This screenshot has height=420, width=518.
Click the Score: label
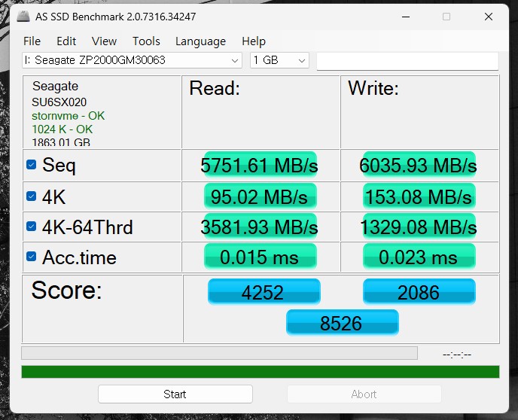click(66, 290)
